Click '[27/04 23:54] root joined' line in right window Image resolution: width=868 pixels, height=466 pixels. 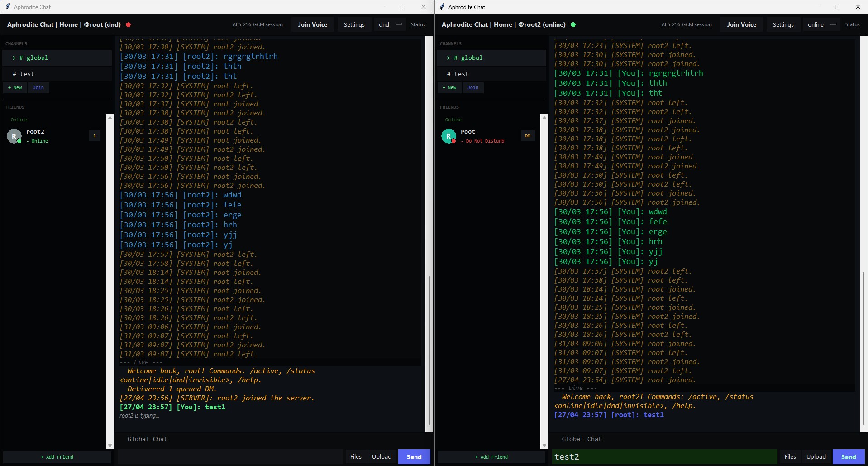pos(625,380)
